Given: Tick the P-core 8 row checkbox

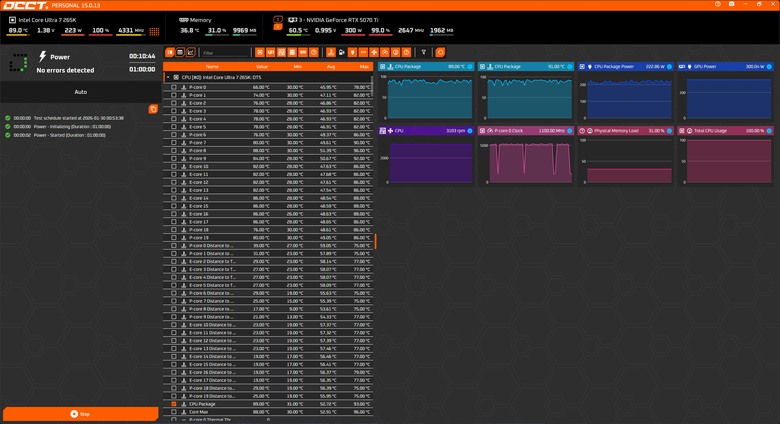Looking at the screenshot, I should pyautogui.click(x=174, y=150).
